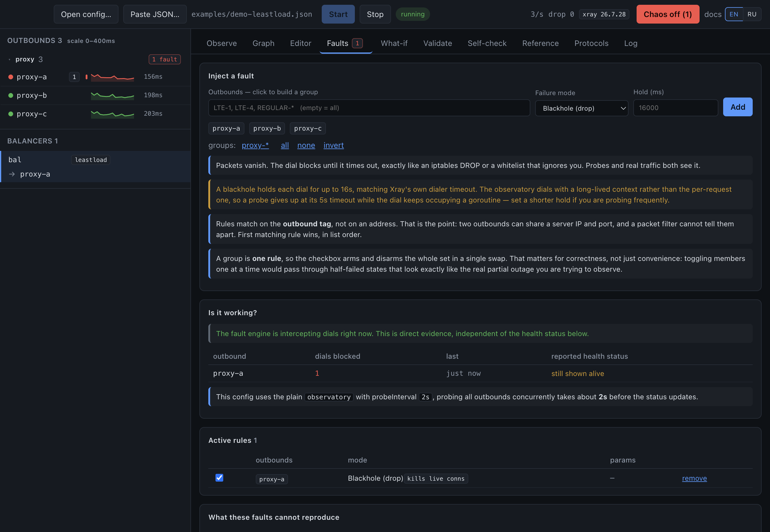770x532 pixels.
Task: Click the '1 fault' badge on proxy group
Action: tap(164, 59)
